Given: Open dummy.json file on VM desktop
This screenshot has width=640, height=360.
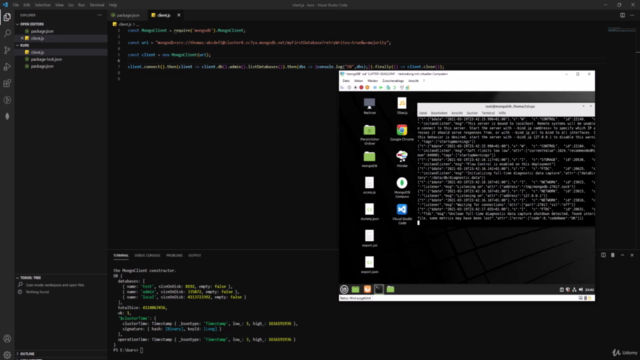Looking at the screenshot, I should 369,212.
